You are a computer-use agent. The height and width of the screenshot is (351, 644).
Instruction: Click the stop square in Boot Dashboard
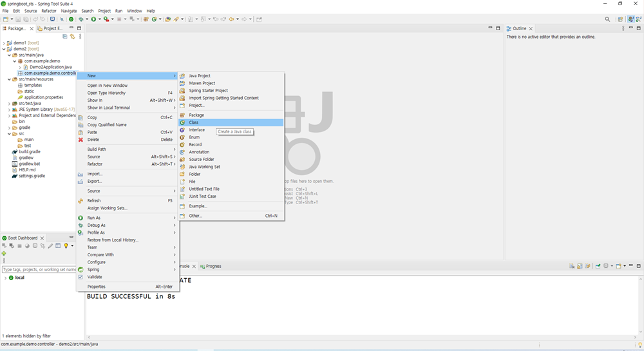point(19,246)
